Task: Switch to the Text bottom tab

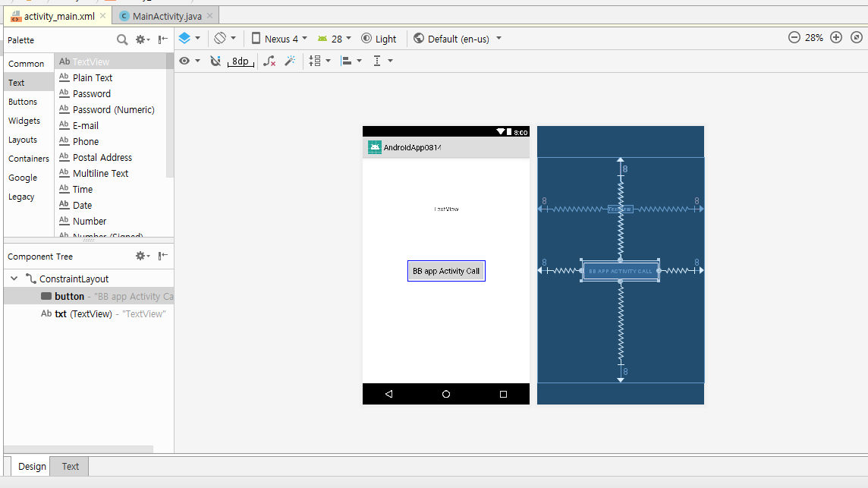Action: (x=71, y=467)
